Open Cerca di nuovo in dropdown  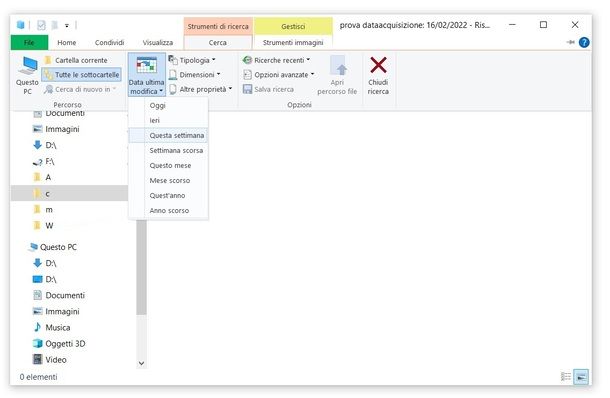80,89
